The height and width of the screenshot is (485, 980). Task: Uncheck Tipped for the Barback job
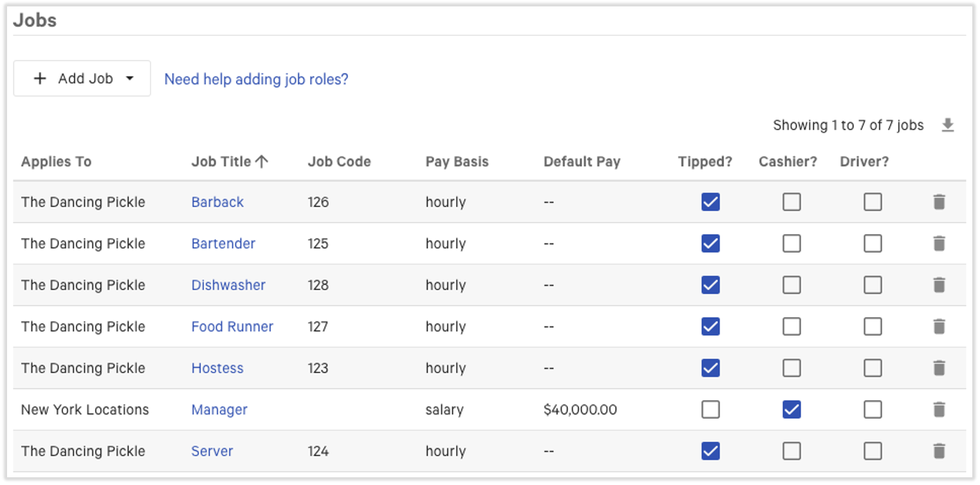pos(710,201)
